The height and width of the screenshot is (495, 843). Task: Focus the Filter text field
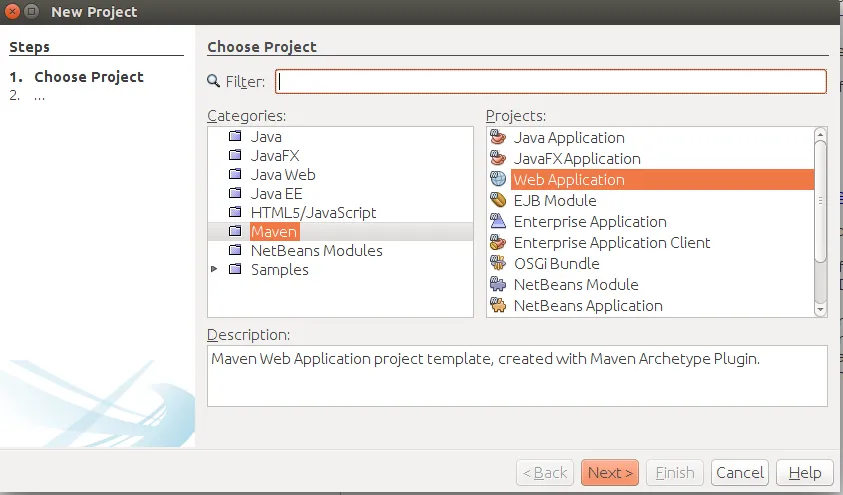[x=551, y=82]
